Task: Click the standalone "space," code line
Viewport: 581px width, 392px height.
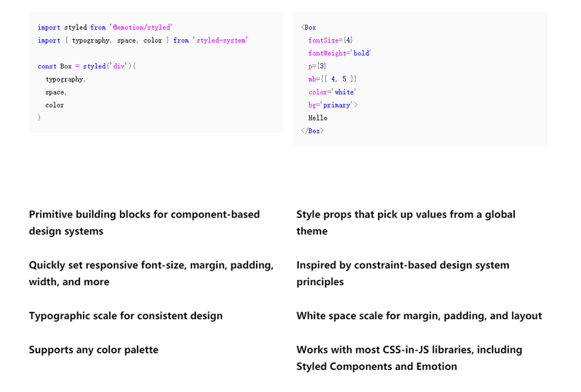Action: [55, 92]
